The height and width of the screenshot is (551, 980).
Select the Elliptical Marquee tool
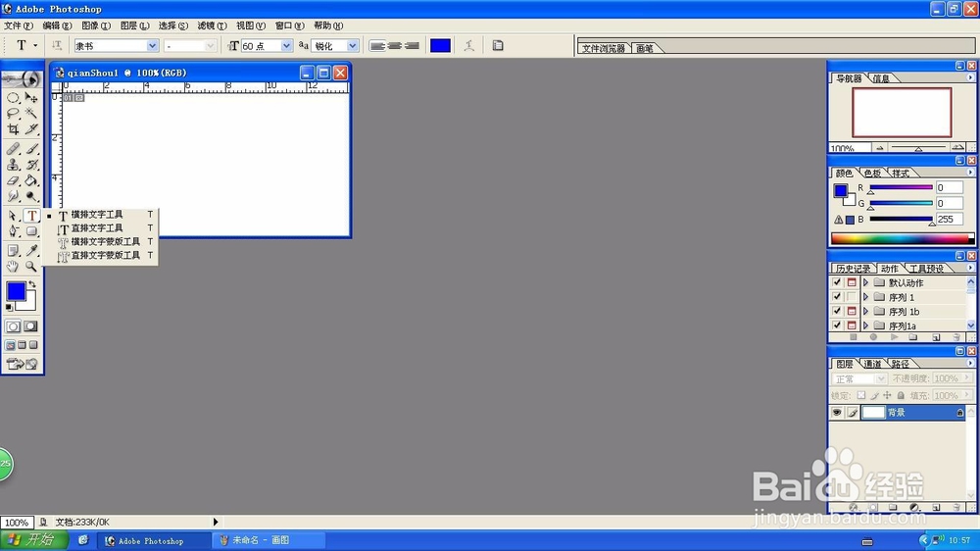[x=13, y=98]
